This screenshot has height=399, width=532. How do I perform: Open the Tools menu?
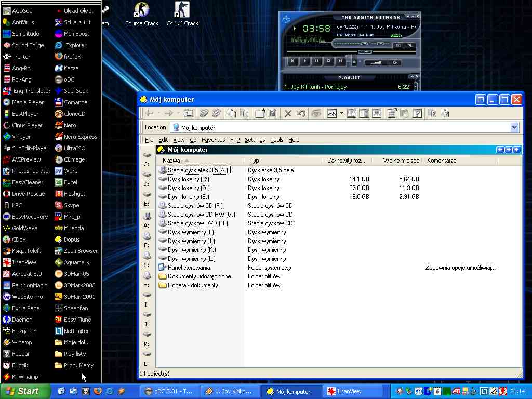click(x=277, y=140)
